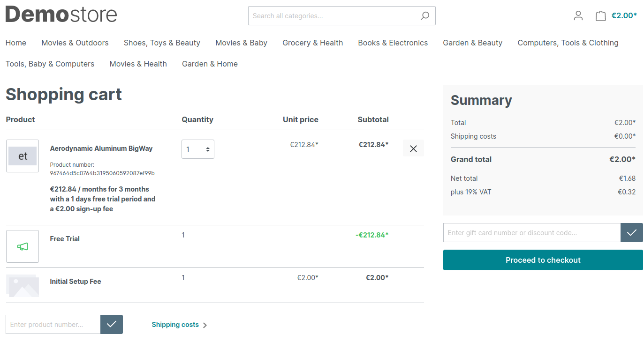Open Movies & Baby category
The image size is (644, 341).
pyautogui.click(x=242, y=43)
